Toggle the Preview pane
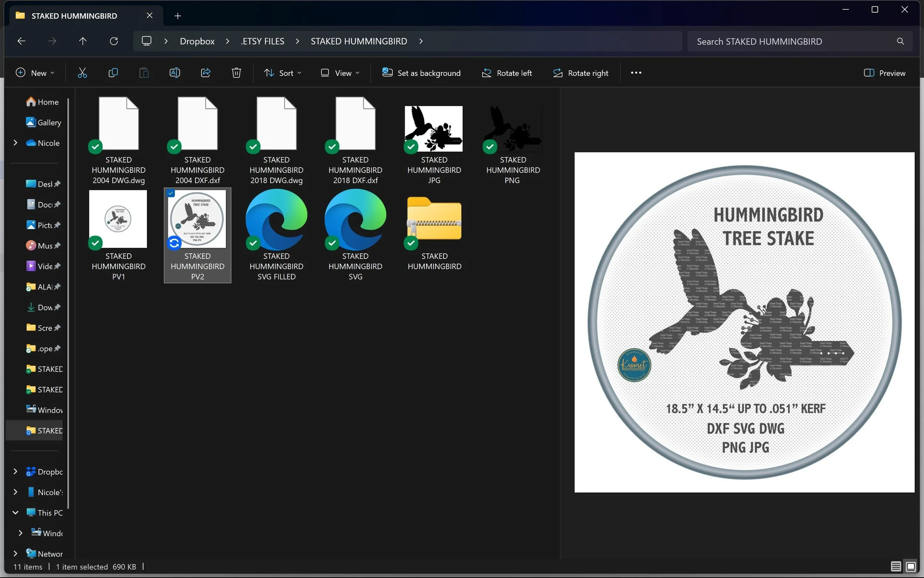The height and width of the screenshot is (578, 924). [x=885, y=72]
